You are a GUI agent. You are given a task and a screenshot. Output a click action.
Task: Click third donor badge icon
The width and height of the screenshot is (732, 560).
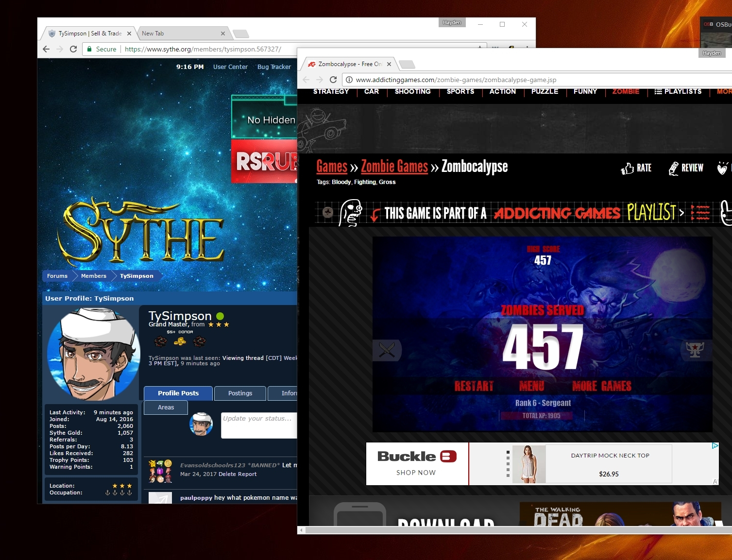(199, 342)
